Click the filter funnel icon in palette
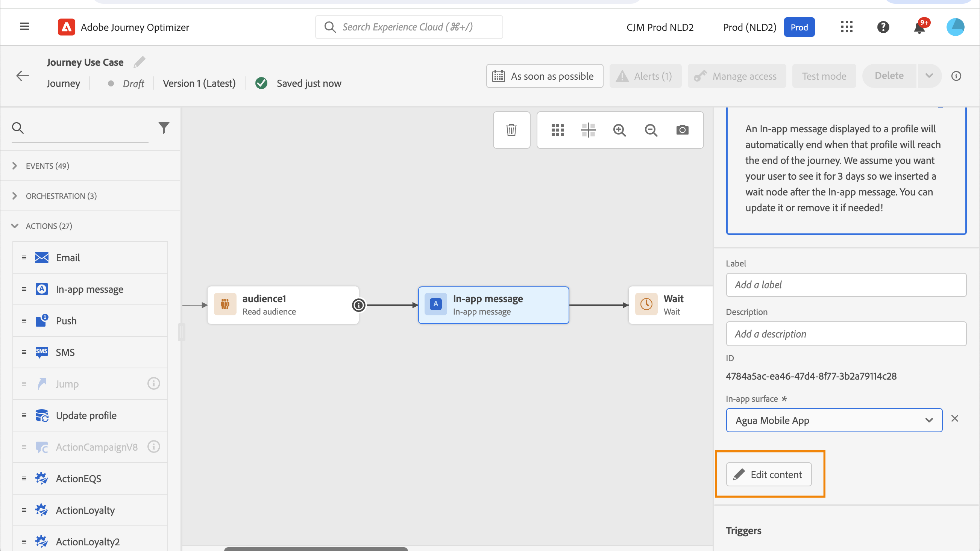 pyautogui.click(x=164, y=128)
